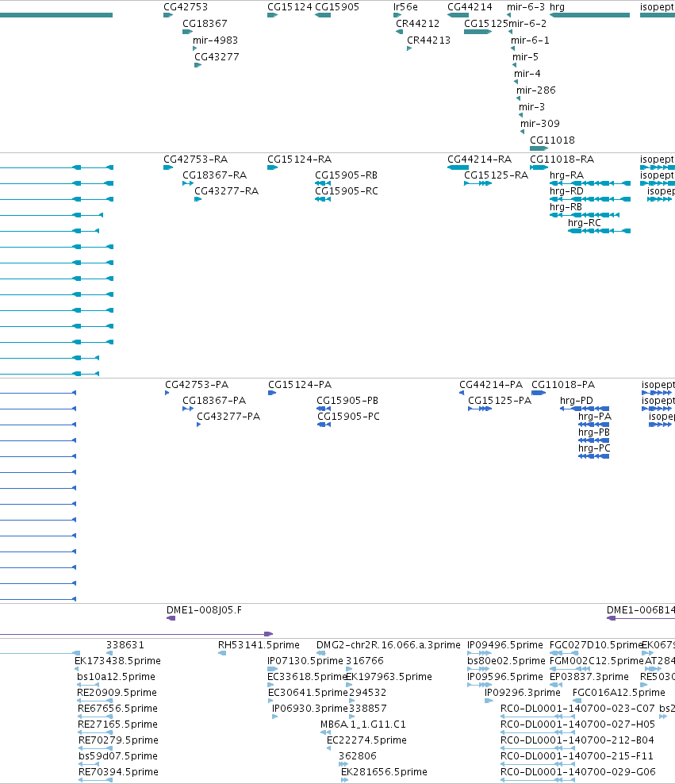Viewport: 675px width, 784px height.
Task: Click the hrg gene label
Action: 557,7
